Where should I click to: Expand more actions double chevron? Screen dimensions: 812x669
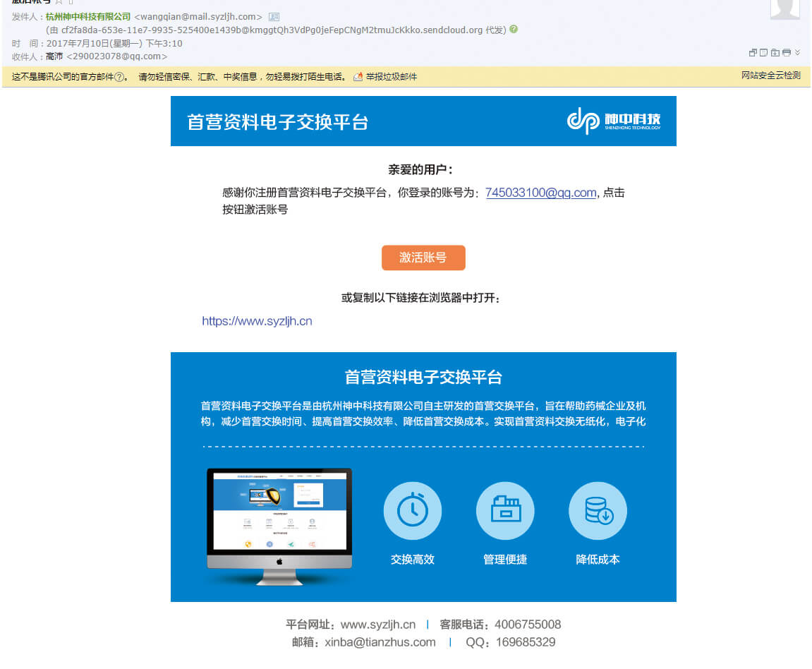pos(797,52)
